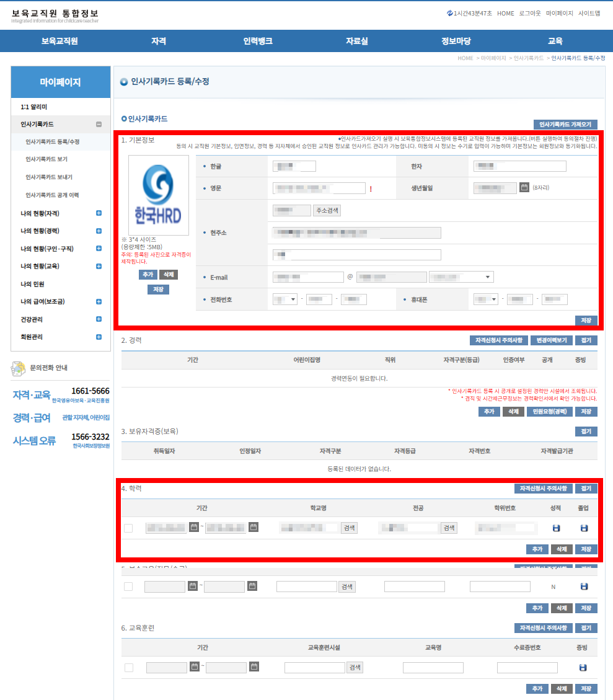Click 인사기록카드 가져오기 button

coord(565,125)
